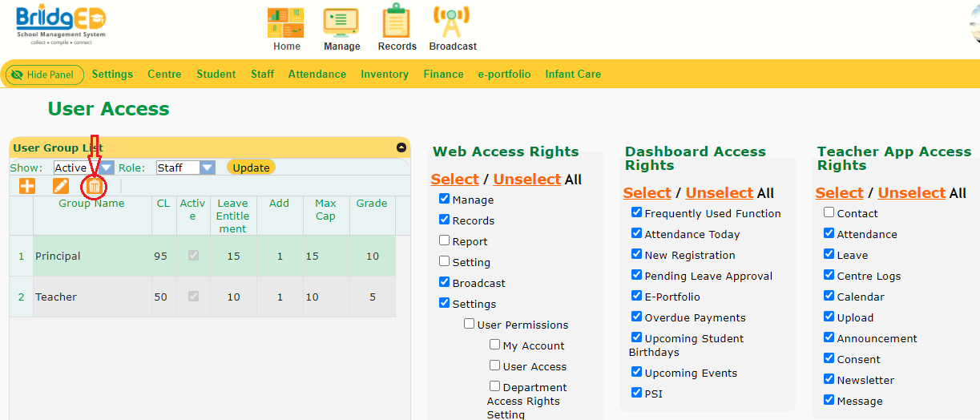
Task: Click the Leave Entitlement column header
Action: tap(233, 216)
